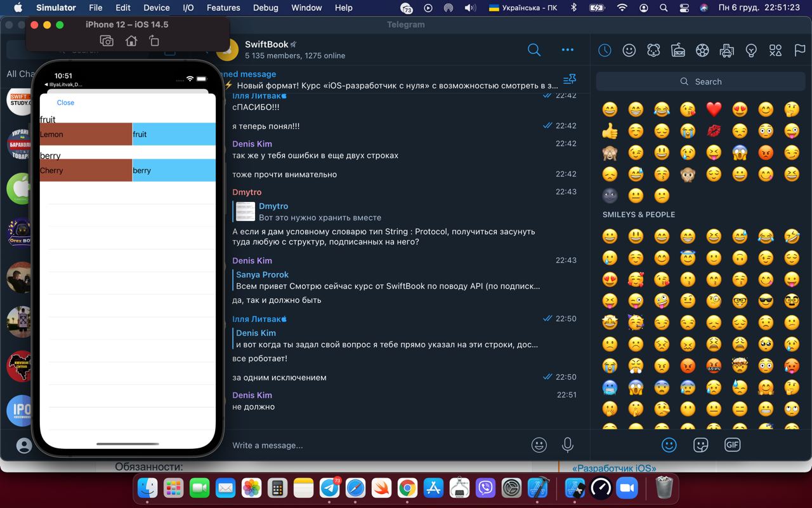
Task: Tap blue fruit cell beside Lemon
Action: [x=174, y=134]
